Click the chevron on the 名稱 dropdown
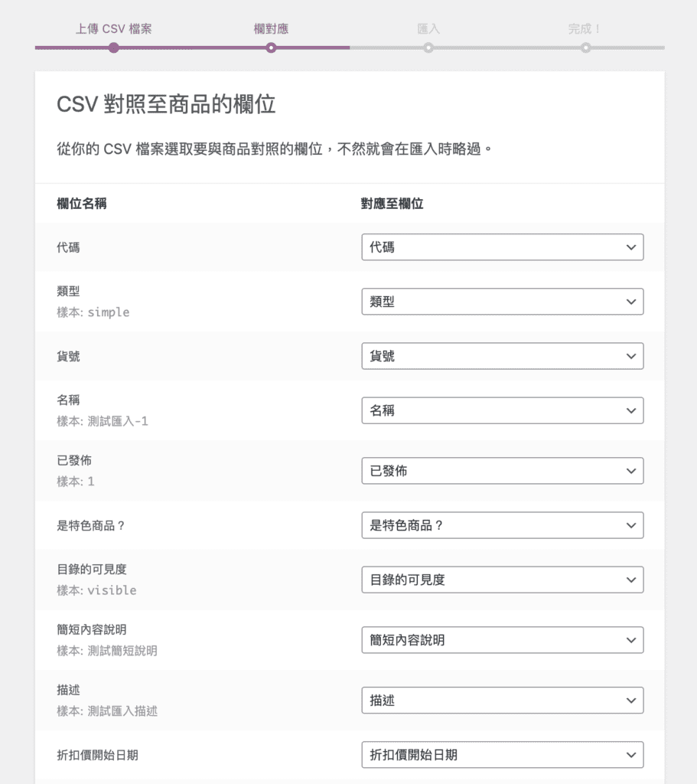Screen dimensions: 697x784 tap(631, 410)
